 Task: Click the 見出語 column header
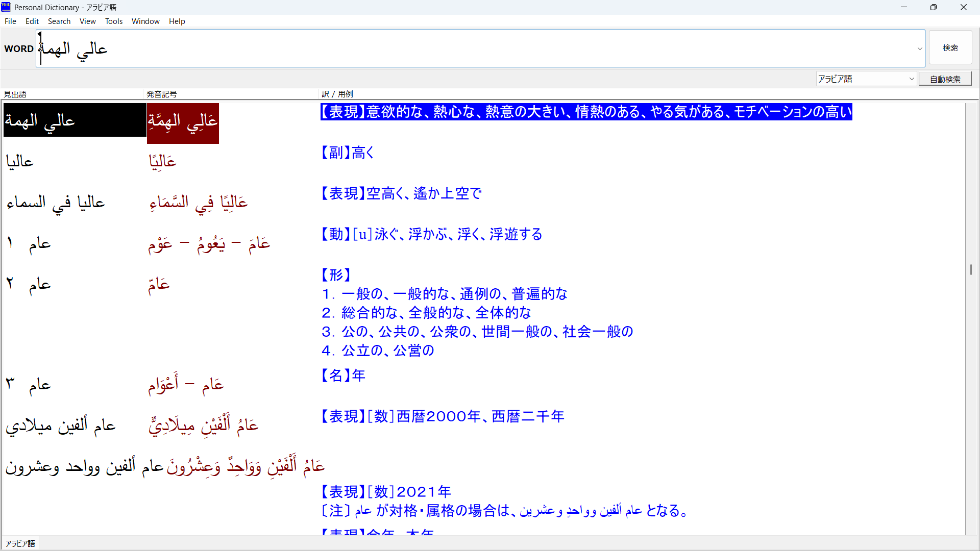[15, 94]
